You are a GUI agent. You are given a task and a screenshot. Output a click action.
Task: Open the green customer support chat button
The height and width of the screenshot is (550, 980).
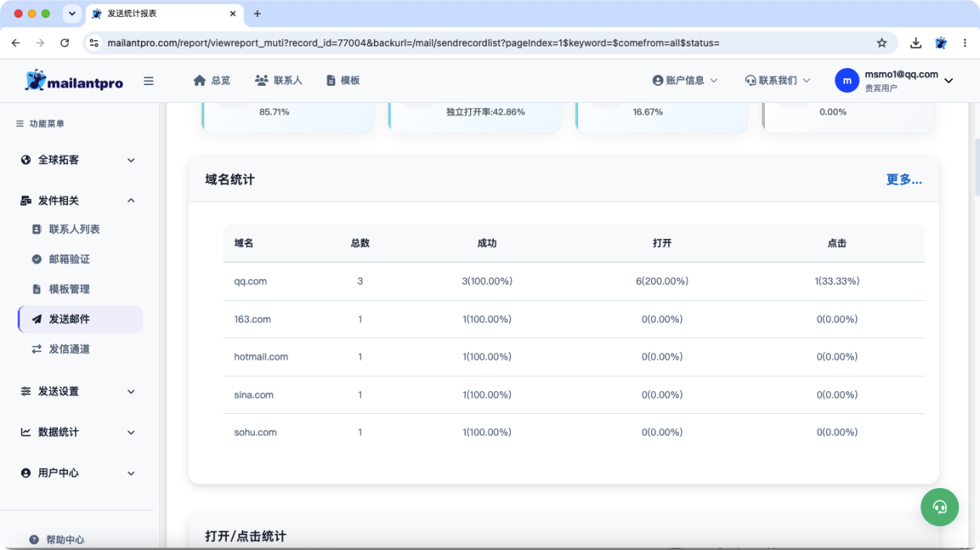(x=940, y=507)
